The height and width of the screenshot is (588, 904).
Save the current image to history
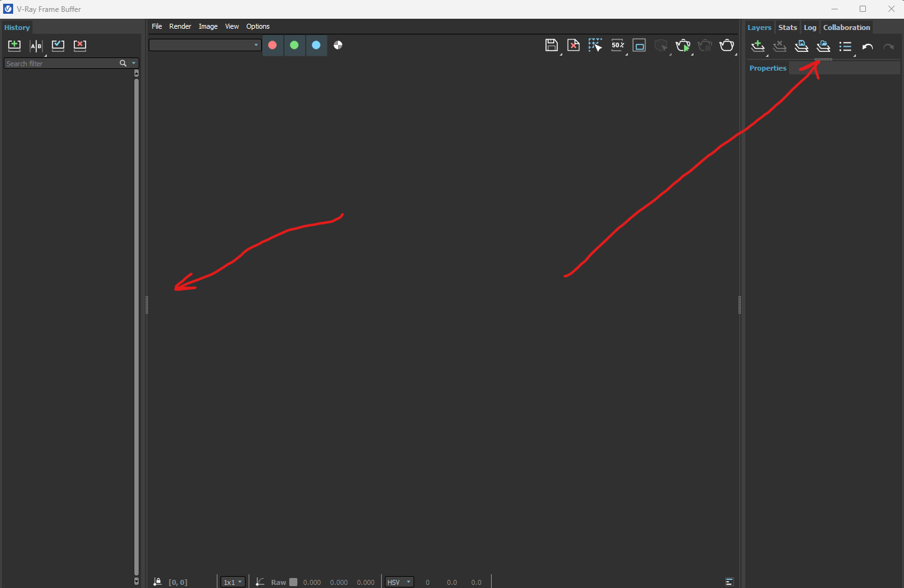[14, 45]
